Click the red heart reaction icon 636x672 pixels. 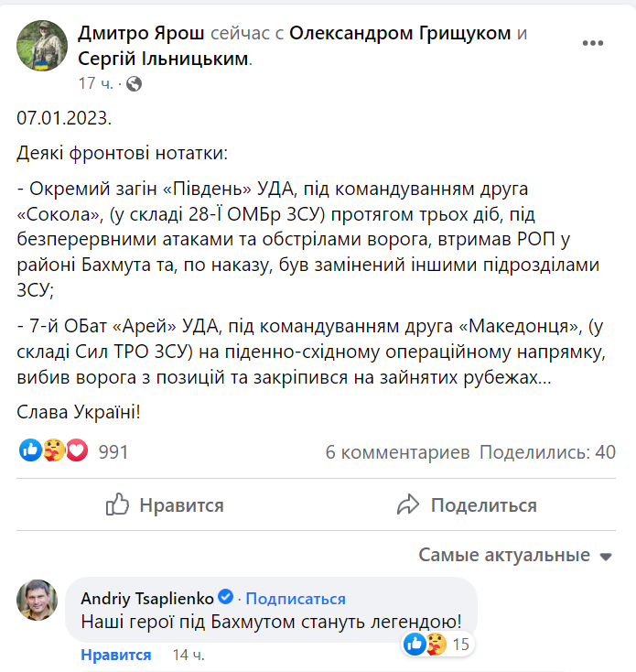coord(76,450)
